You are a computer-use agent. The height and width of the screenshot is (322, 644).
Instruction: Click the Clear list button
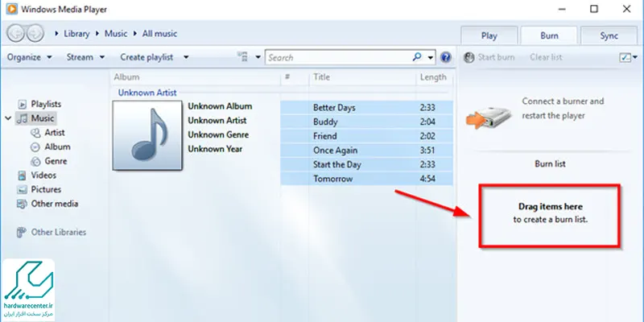(x=546, y=57)
